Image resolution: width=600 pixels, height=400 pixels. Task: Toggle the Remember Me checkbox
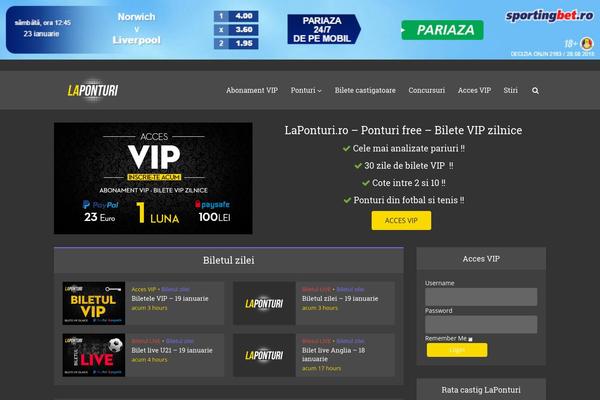pos(470,339)
